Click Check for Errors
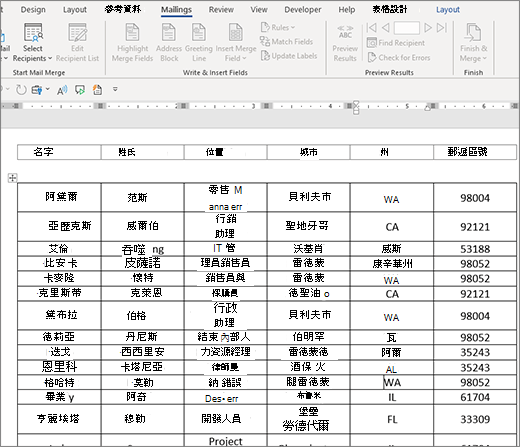Screen dimensions: 520x447 tap(399, 58)
